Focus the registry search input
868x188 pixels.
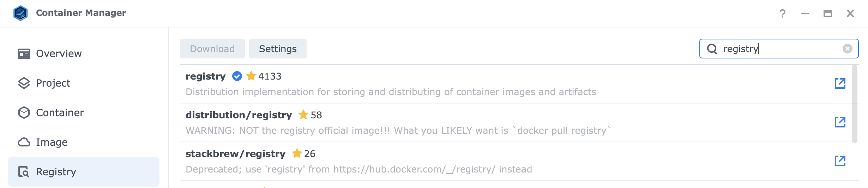click(779, 49)
